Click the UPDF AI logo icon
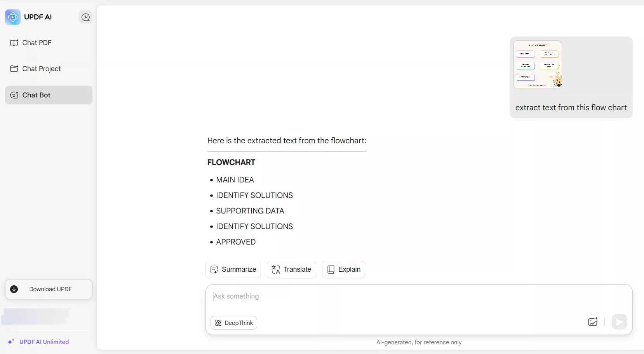The height and width of the screenshot is (354, 644). [x=12, y=17]
